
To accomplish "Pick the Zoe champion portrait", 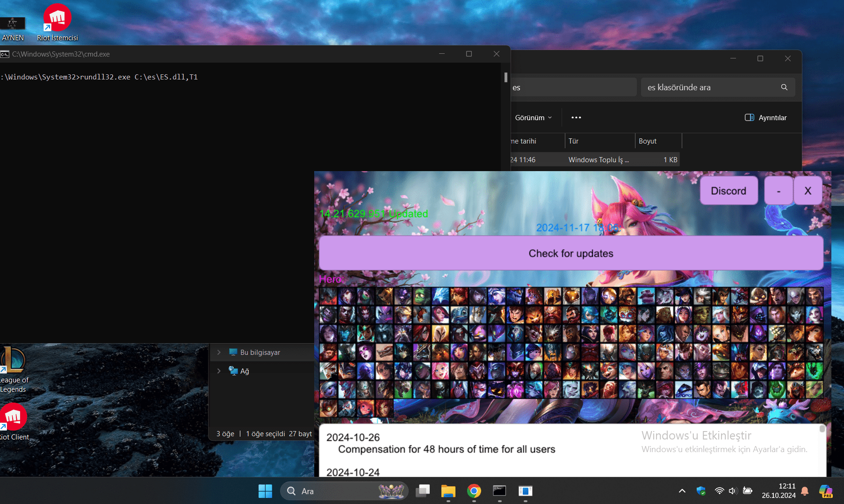I will (x=366, y=408).
